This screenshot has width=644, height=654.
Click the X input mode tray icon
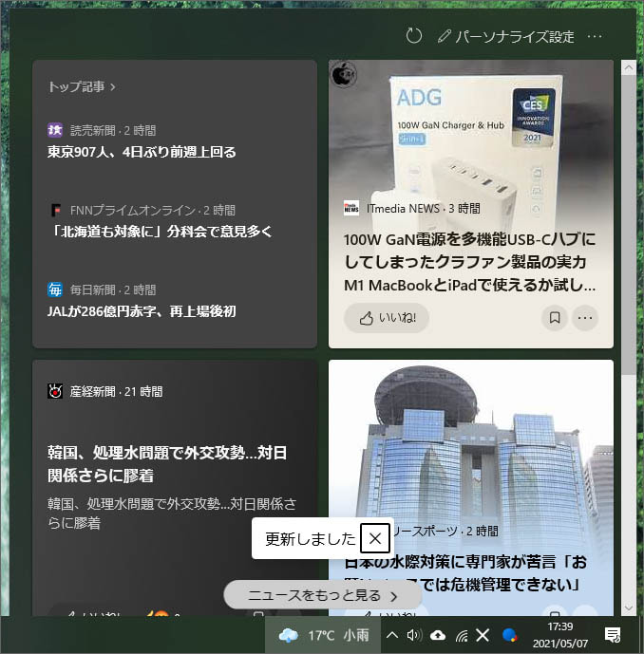pyautogui.click(x=483, y=635)
